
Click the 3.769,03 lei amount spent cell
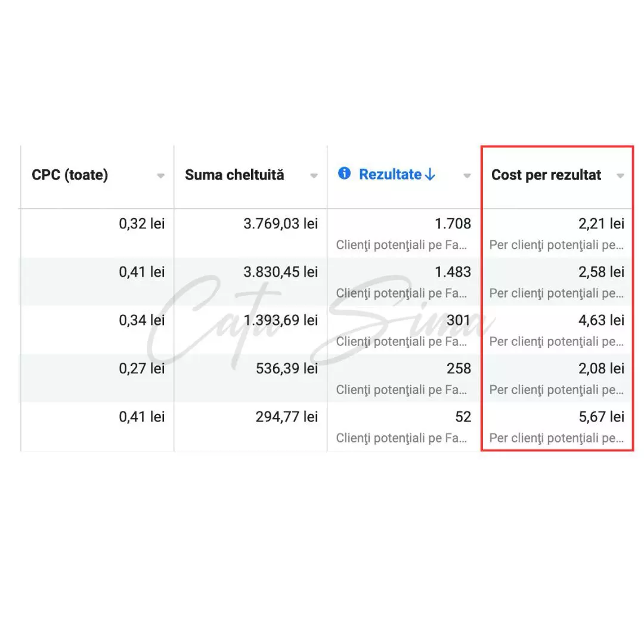pyautogui.click(x=280, y=224)
